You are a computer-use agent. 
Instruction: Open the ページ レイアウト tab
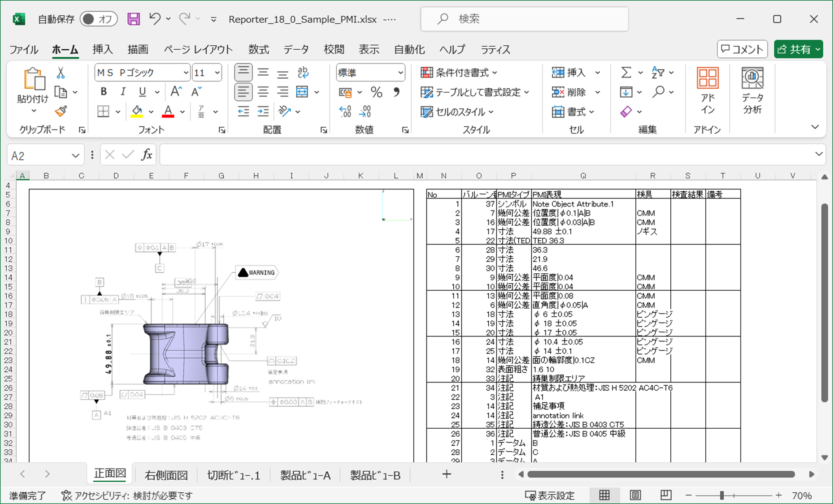(198, 49)
